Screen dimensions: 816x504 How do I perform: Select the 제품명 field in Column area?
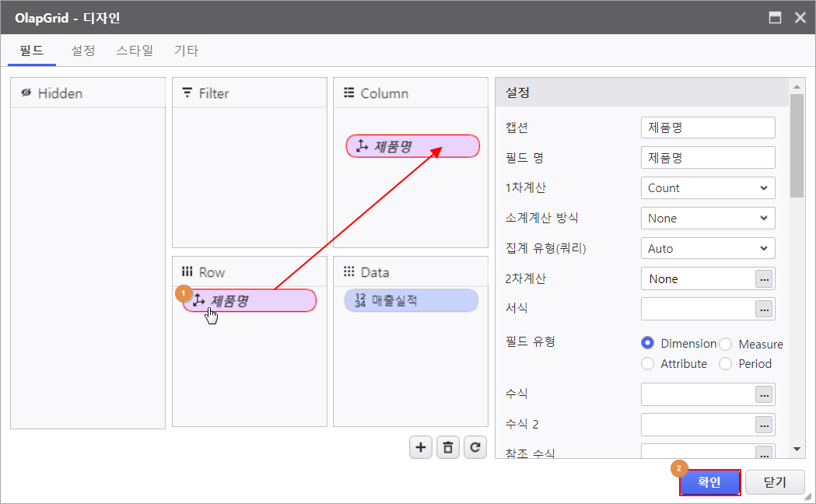[x=413, y=146]
